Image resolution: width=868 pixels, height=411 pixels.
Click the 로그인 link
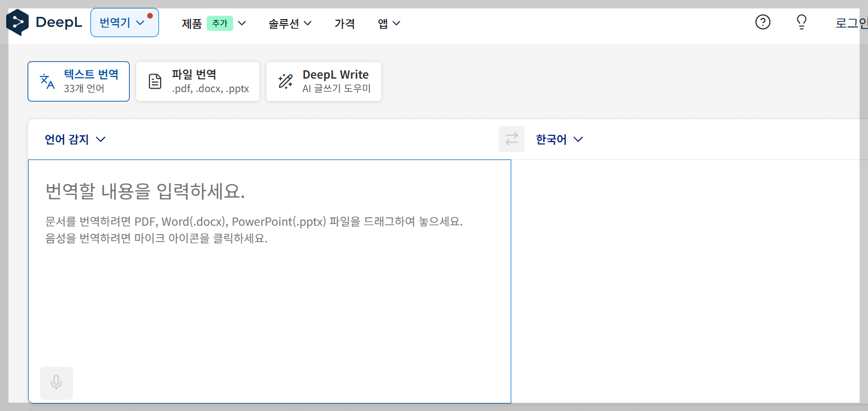coord(851,24)
